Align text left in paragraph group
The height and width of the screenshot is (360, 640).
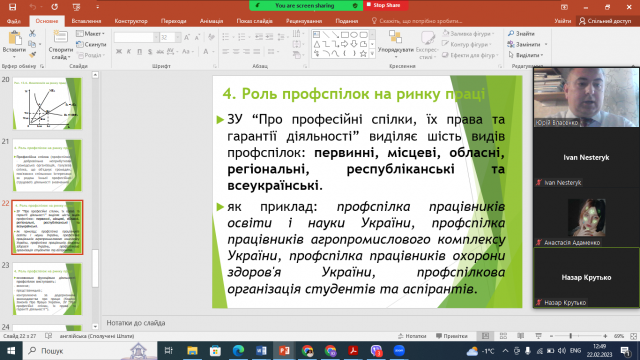226,51
